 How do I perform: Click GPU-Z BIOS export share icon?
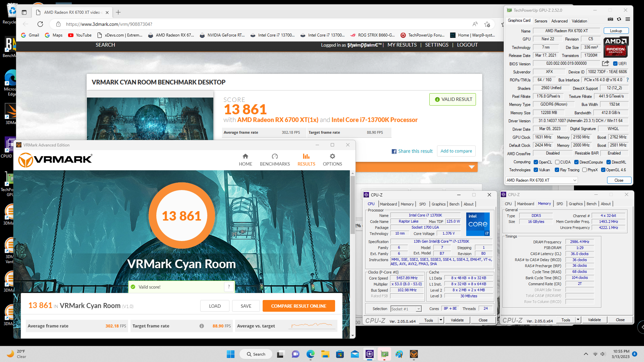pyautogui.click(x=605, y=63)
